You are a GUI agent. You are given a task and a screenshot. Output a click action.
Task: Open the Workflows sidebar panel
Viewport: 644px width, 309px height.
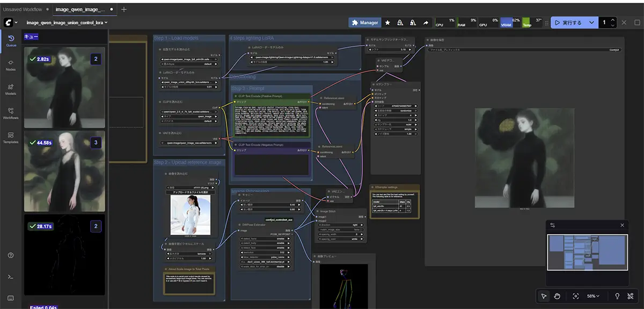pyautogui.click(x=11, y=113)
